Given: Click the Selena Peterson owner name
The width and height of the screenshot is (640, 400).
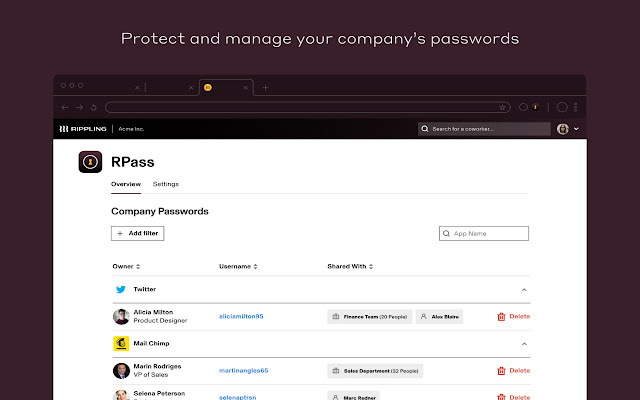Looking at the screenshot, I should pyautogui.click(x=159, y=393).
